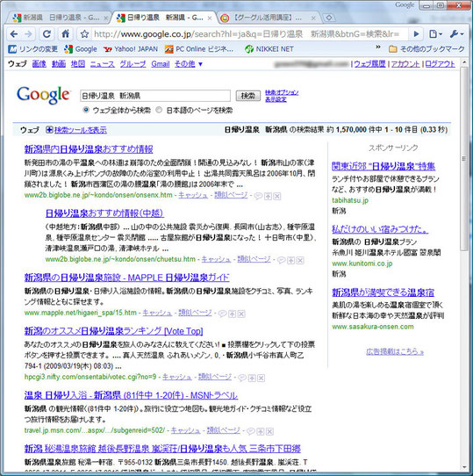
Task: Reload the page with the refresh icon
Action: 47,34
